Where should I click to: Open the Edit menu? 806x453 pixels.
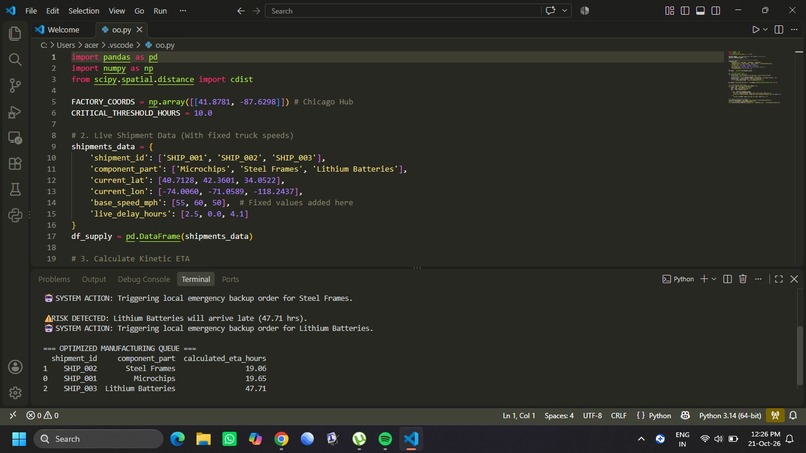click(52, 11)
